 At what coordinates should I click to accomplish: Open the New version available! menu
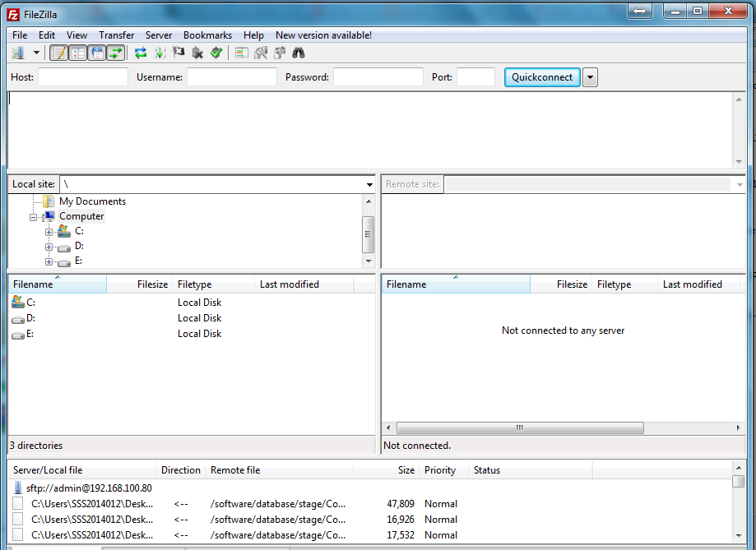[323, 35]
